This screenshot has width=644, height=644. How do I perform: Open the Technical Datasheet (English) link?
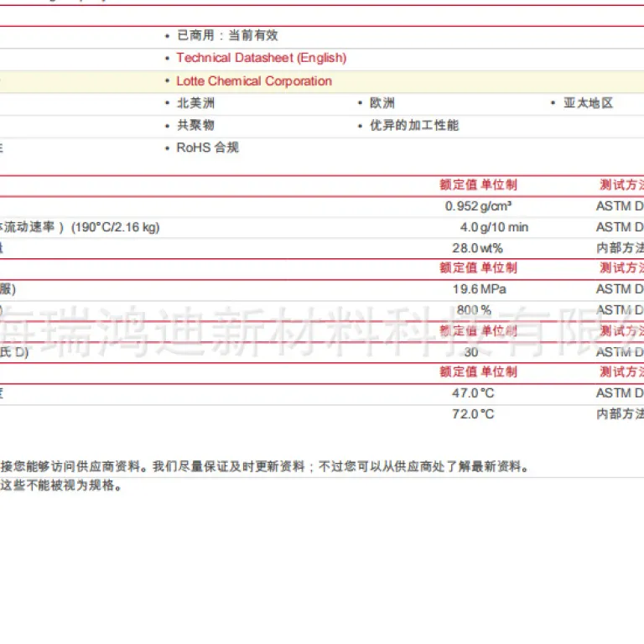point(262,58)
